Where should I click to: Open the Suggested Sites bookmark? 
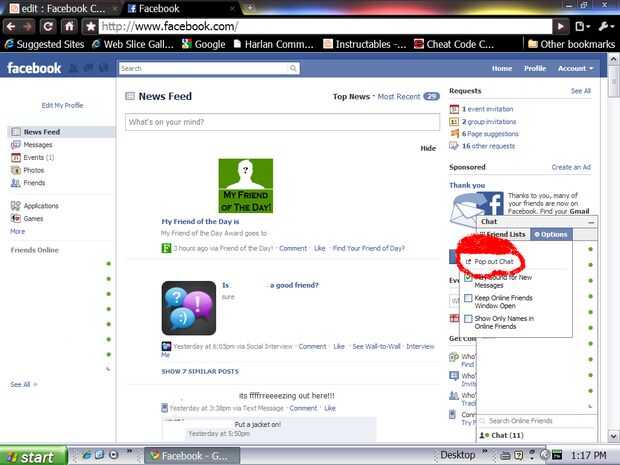[44, 44]
